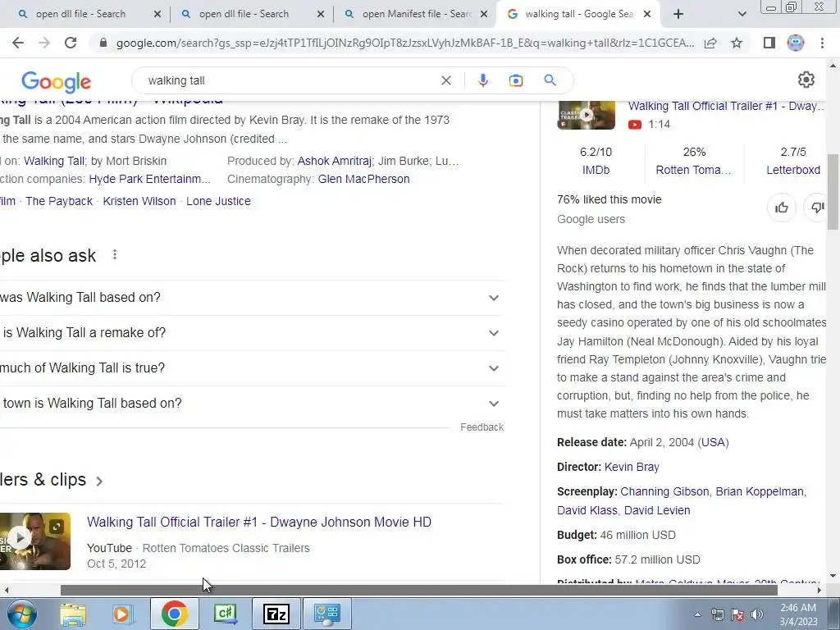
Task: Click the vertical page scrollbar thumb
Action: point(833,192)
